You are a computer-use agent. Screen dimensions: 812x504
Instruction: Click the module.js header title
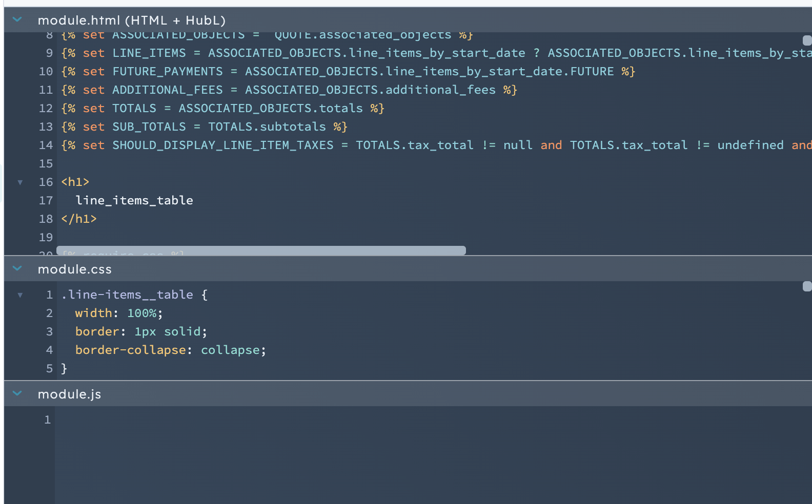tap(69, 394)
